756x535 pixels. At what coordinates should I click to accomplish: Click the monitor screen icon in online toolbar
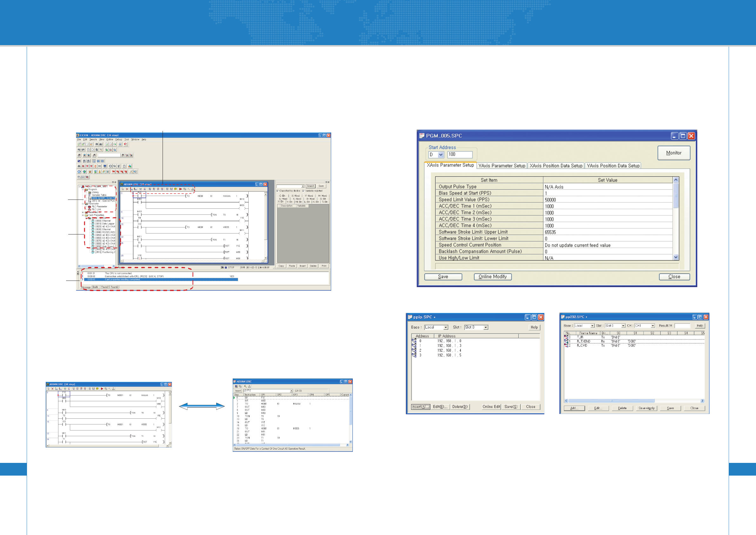pos(105,166)
